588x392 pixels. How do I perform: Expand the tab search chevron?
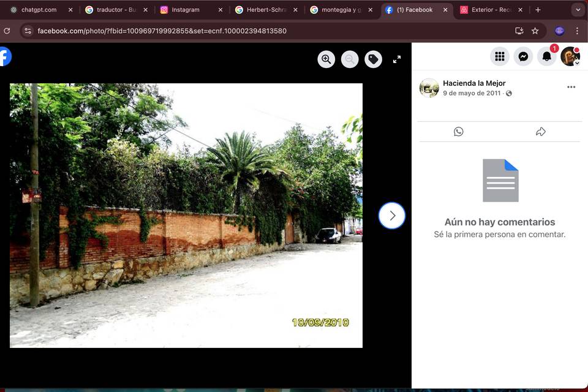[x=578, y=10]
